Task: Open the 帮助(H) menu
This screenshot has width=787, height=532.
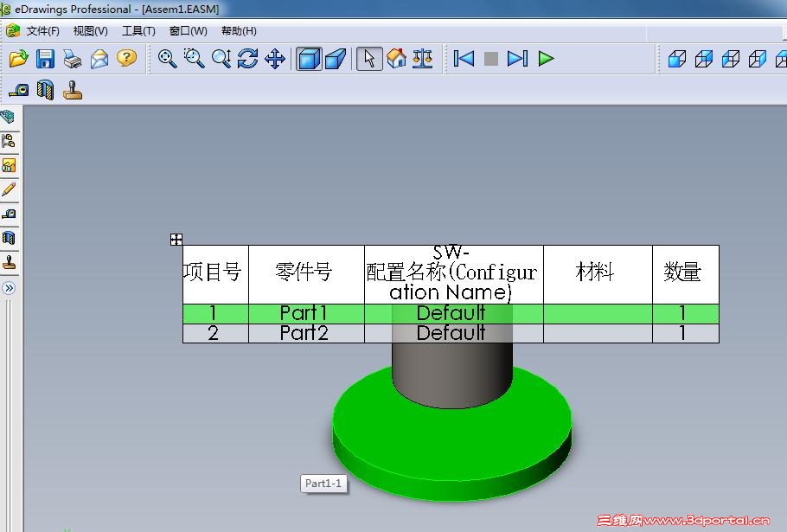Action: click(x=239, y=31)
